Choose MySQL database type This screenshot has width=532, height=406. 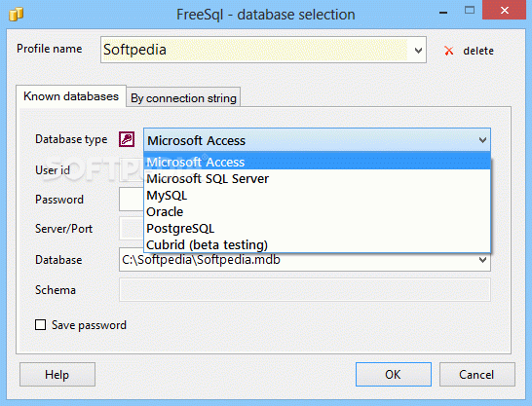[318, 195]
